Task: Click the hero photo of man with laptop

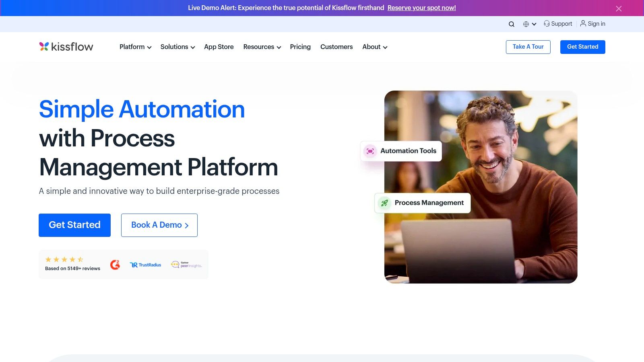Action: pyautogui.click(x=481, y=187)
